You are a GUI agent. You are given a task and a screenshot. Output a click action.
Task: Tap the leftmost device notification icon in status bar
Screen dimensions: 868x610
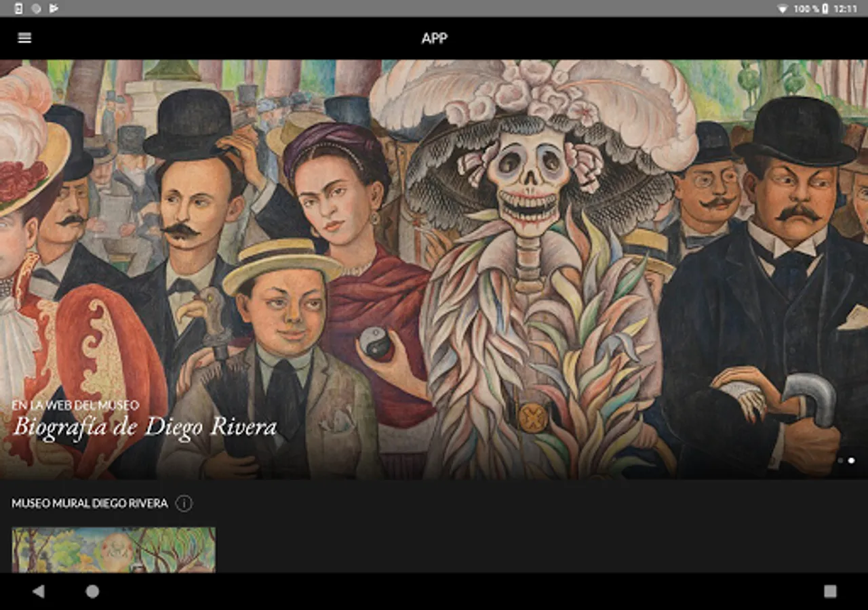[x=18, y=9]
